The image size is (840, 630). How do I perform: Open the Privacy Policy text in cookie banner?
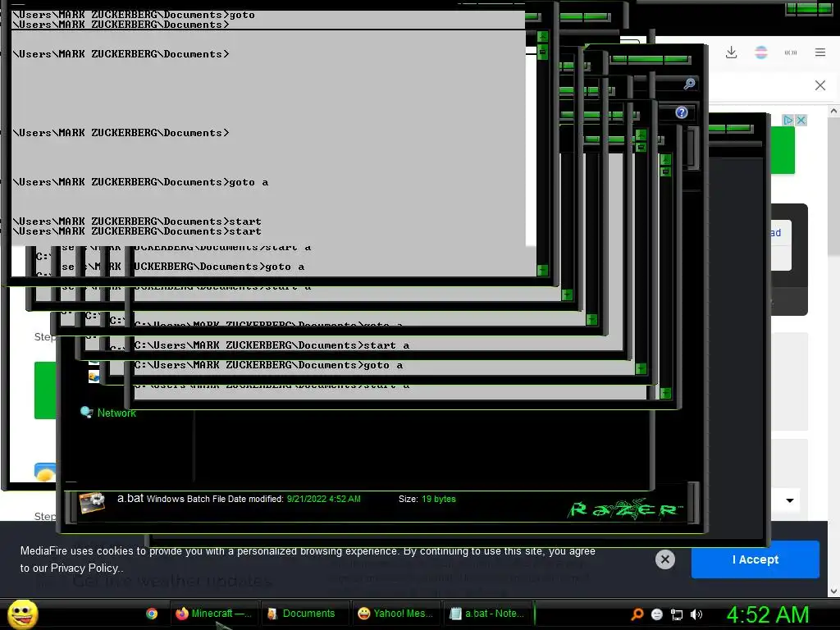(x=84, y=568)
